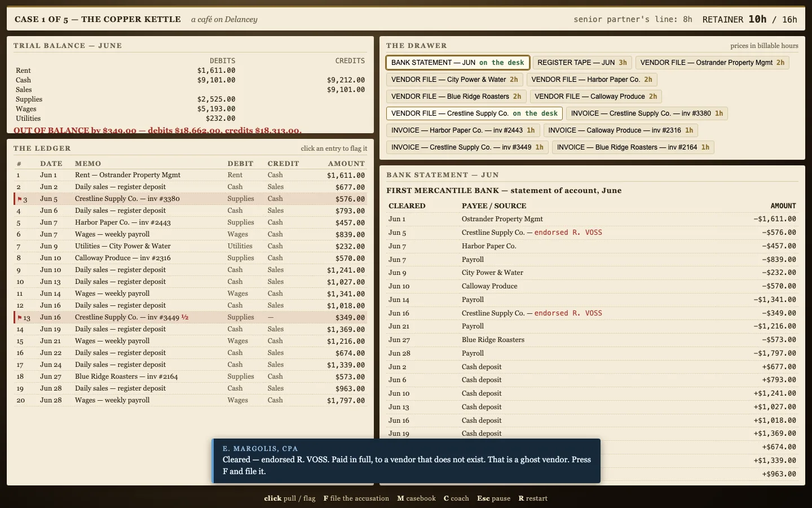Screen dimensions: 812x508
Task: Select ledger row 20 weekly payroll $1,797.00
Action: (x=190, y=400)
